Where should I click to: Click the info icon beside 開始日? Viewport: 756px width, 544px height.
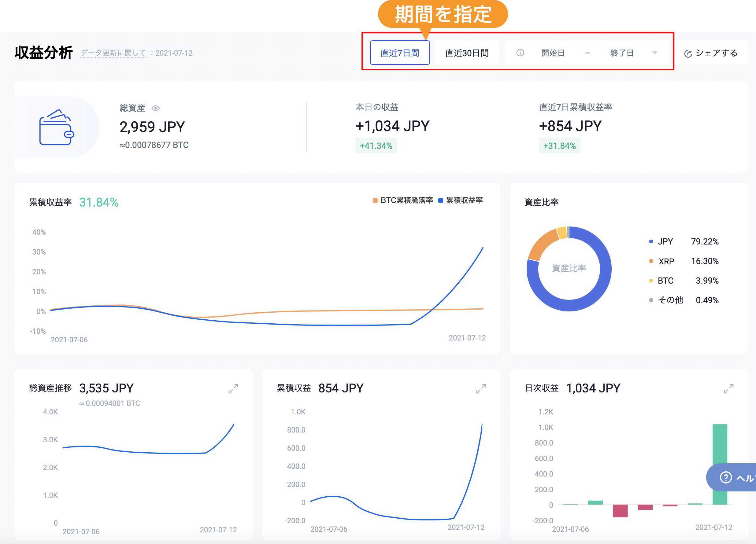520,53
